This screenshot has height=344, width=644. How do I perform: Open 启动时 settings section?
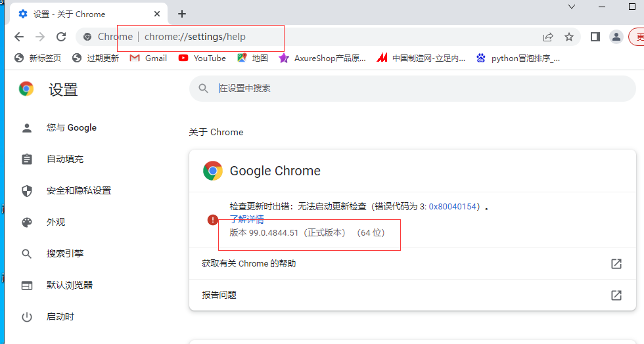(60, 316)
